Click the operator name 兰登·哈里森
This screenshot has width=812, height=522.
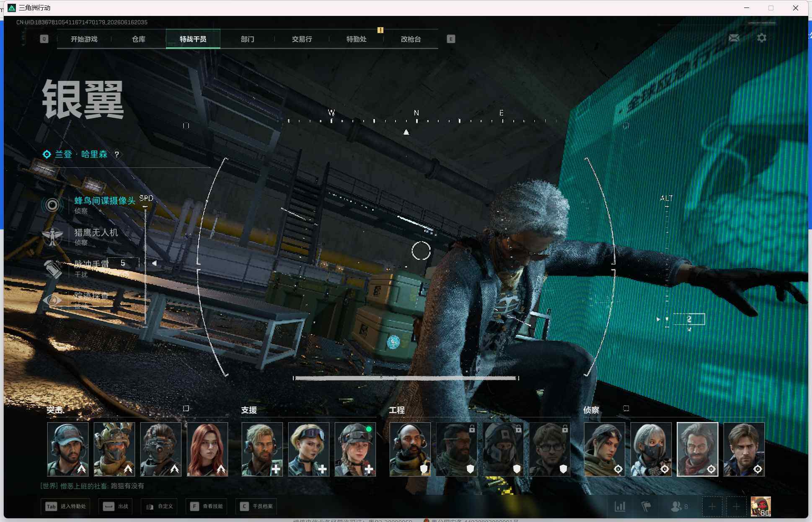pyautogui.click(x=81, y=154)
